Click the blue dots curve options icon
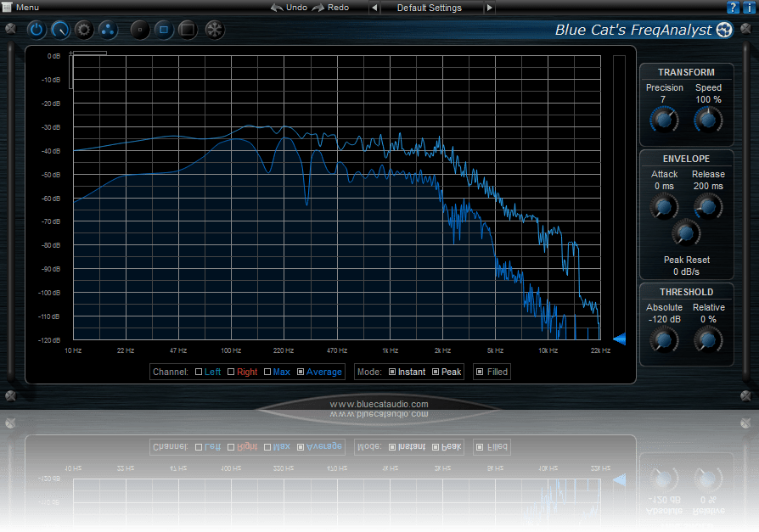Screen dimensions: 759x532 click(106, 30)
